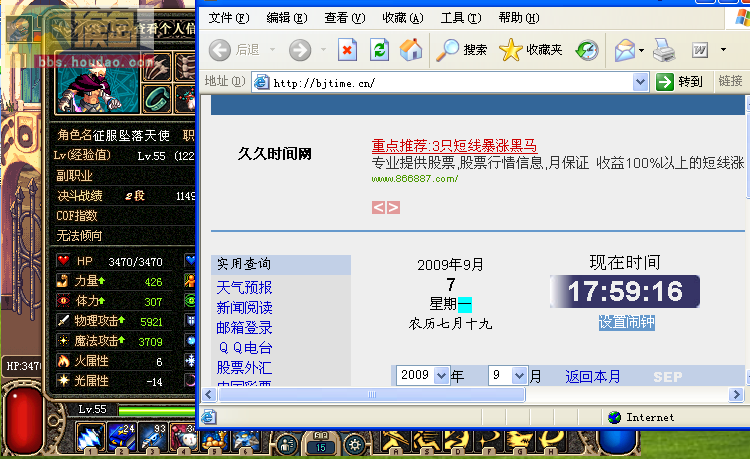750x459 pixels.
Task: Use game quick slot 3 item
Action: click(x=153, y=437)
